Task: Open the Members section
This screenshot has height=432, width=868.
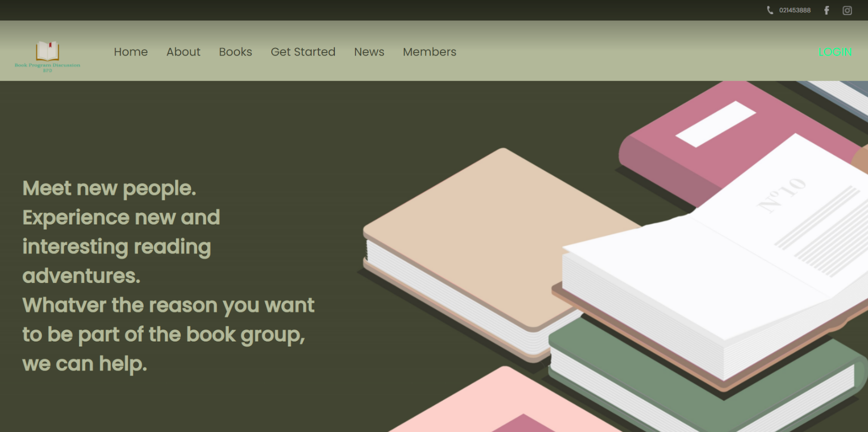Action: pos(429,52)
